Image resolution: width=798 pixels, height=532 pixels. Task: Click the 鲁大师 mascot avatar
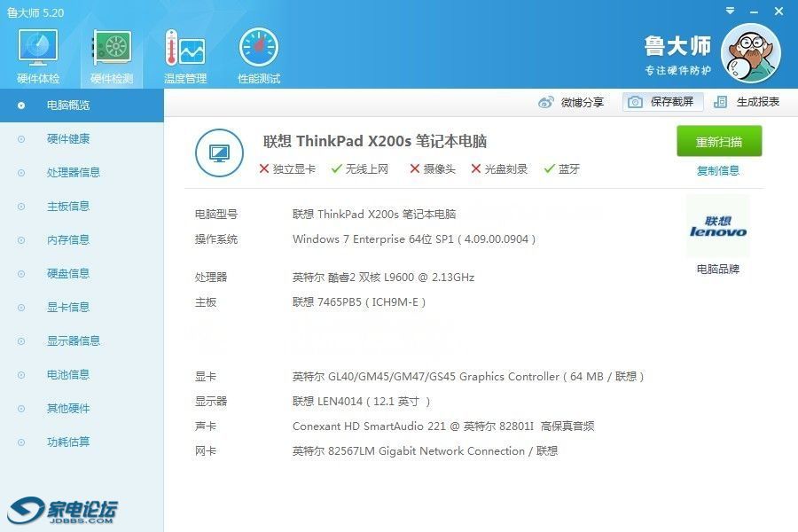(751, 53)
